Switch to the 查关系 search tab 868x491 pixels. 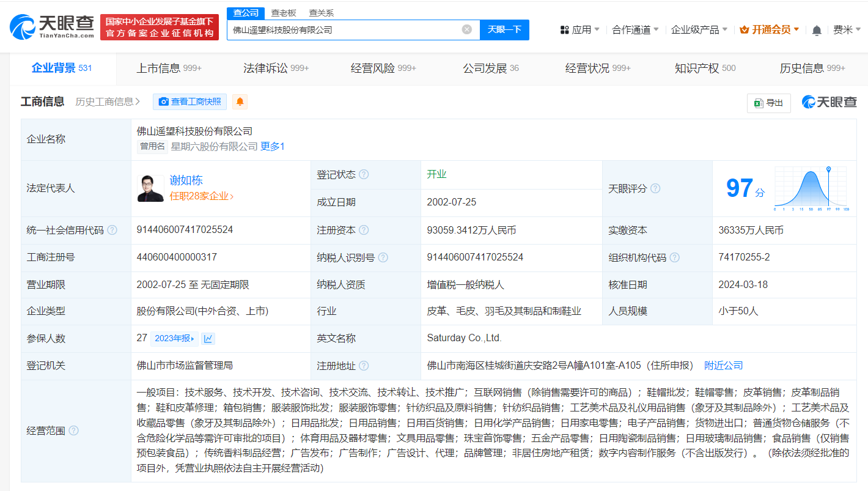(x=322, y=13)
